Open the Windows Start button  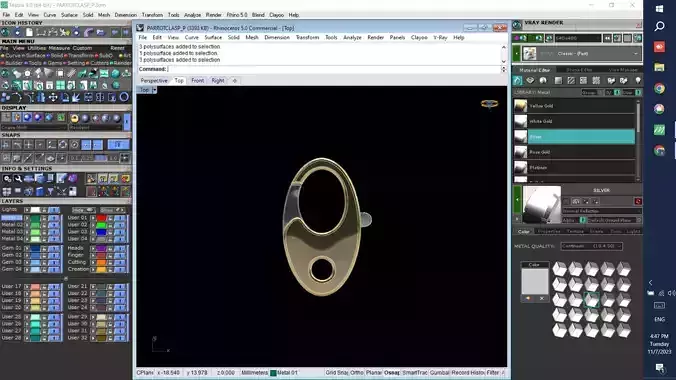[x=659, y=9]
